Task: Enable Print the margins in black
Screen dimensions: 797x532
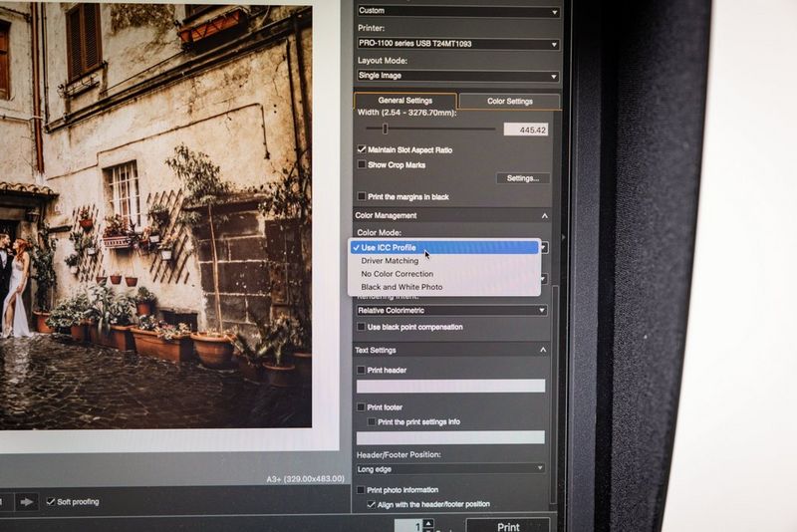Action: (362, 196)
